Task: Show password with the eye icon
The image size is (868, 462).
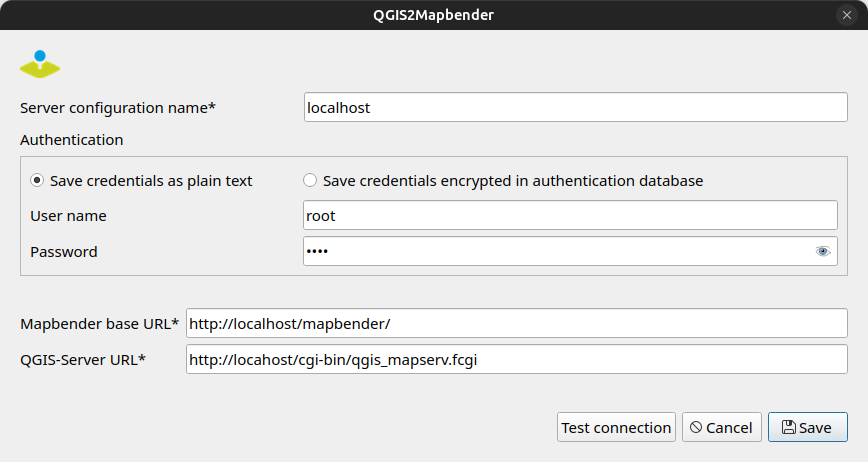Action: pyautogui.click(x=823, y=252)
